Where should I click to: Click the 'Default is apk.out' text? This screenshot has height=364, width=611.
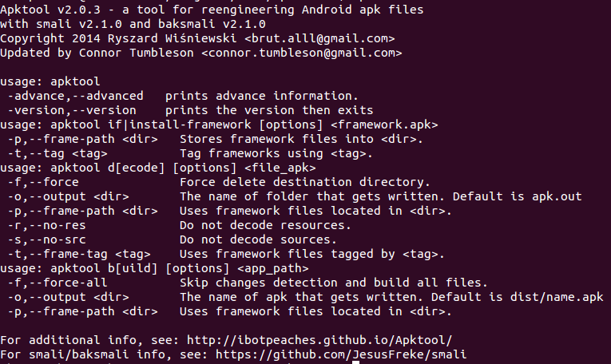(x=517, y=196)
